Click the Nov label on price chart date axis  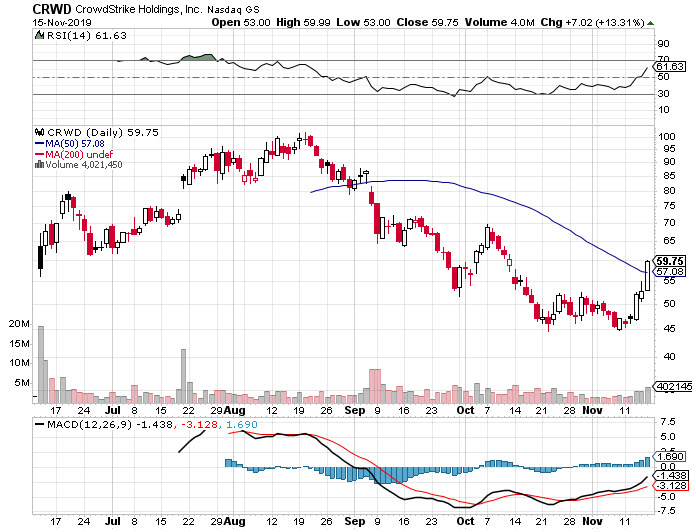[x=592, y=410]
